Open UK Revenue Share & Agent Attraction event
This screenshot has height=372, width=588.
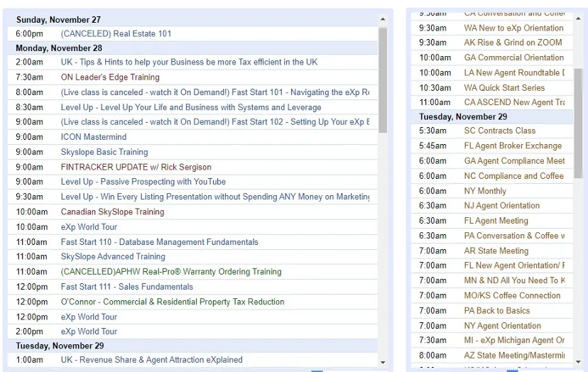[151, 360]
